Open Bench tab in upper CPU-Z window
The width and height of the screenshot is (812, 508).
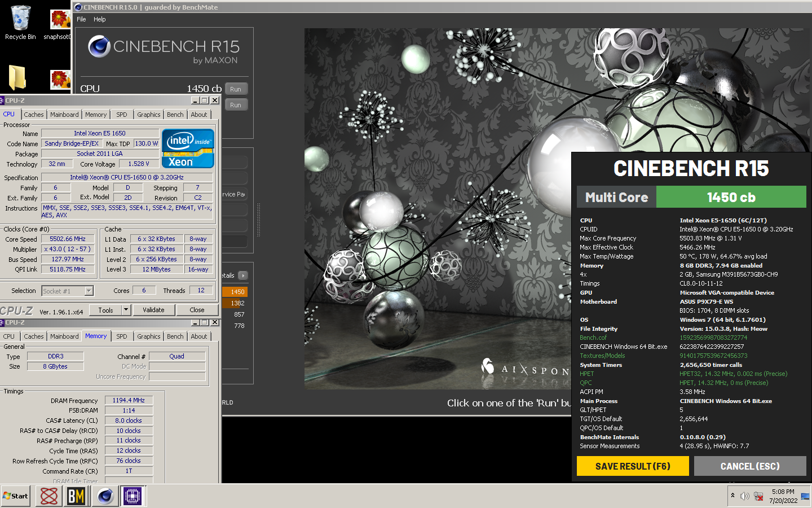[175, 115]
